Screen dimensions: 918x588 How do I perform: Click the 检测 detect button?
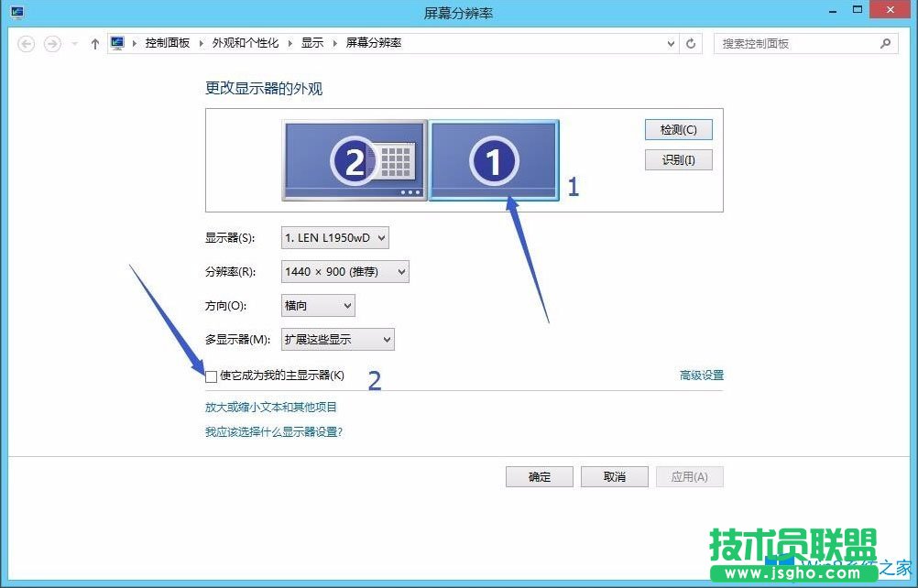click(x=678, y=129)
